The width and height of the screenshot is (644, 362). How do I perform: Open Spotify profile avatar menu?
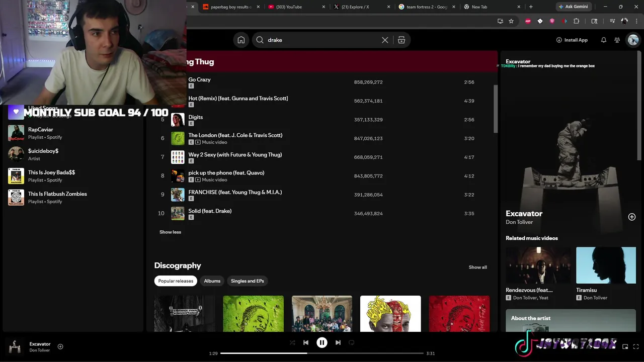633,40
